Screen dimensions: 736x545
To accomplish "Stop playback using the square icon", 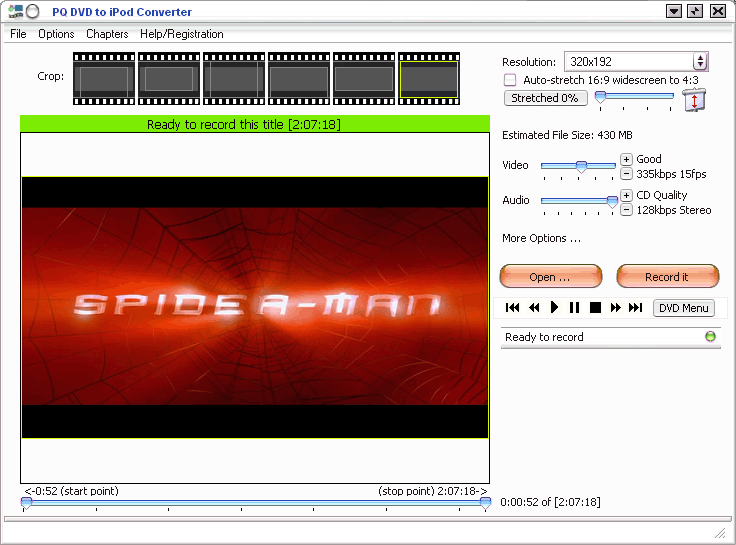I will point(595,308).
